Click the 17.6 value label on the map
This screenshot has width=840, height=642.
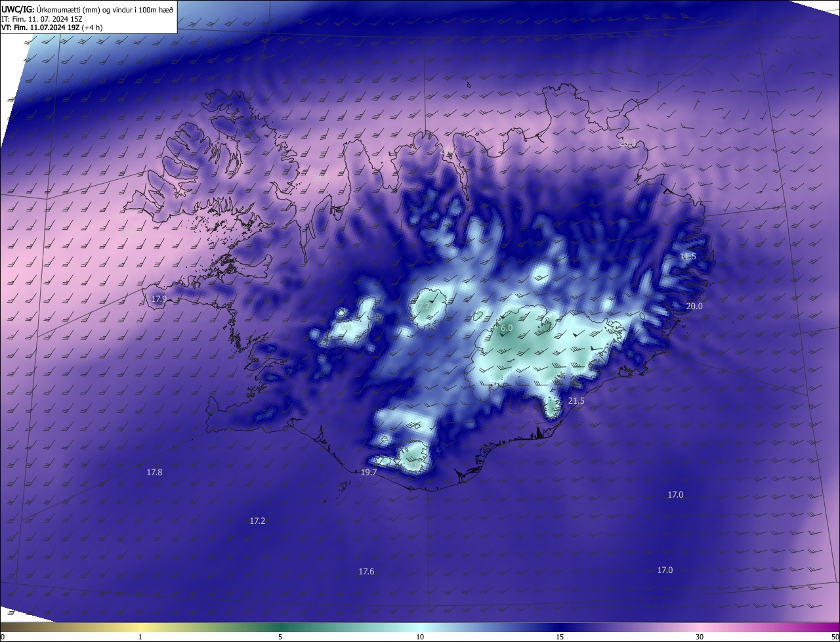pyautogui.click(x=366, y=572)
